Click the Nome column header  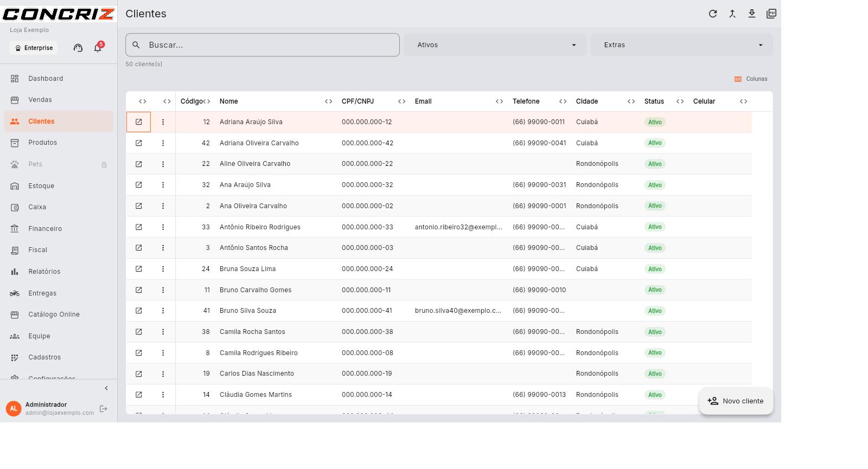tap(228, 101)
